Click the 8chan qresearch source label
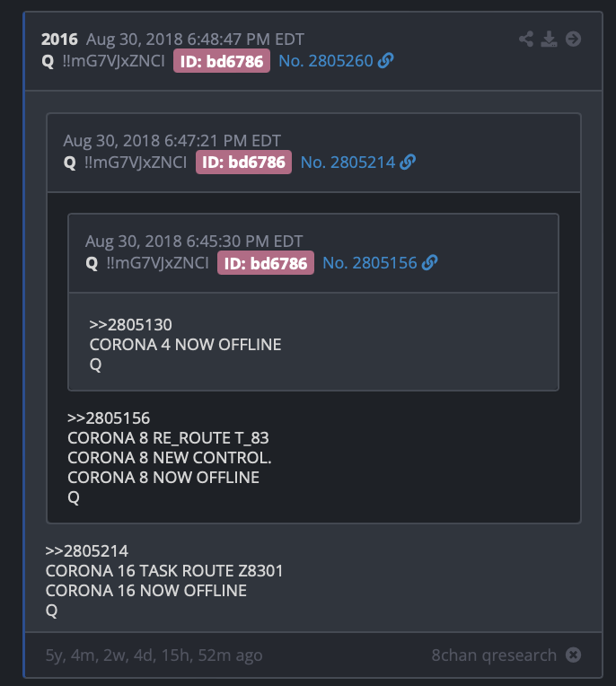Viewport: 616px width, 686px height. pyautogui.click(x=494, y=655)
